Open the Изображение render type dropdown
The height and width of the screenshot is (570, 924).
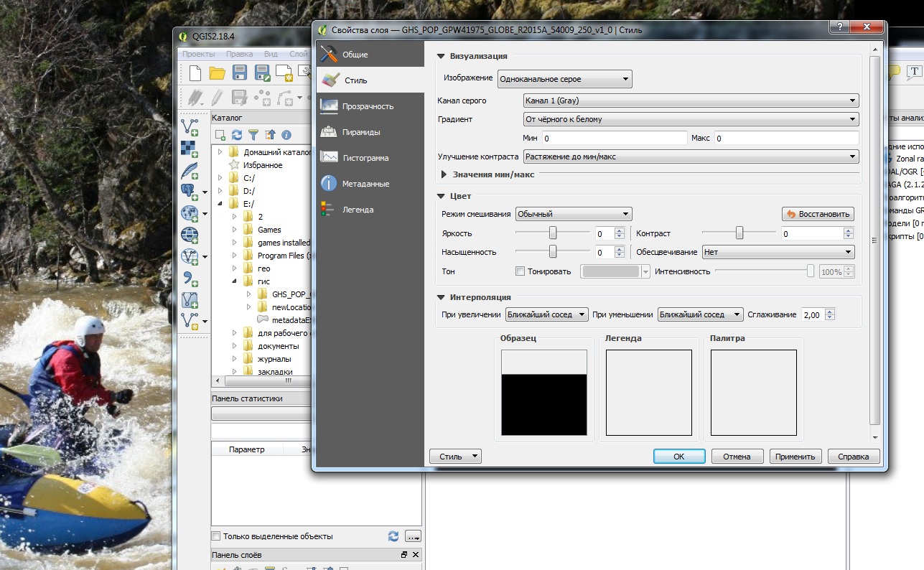tap(564, 79)
